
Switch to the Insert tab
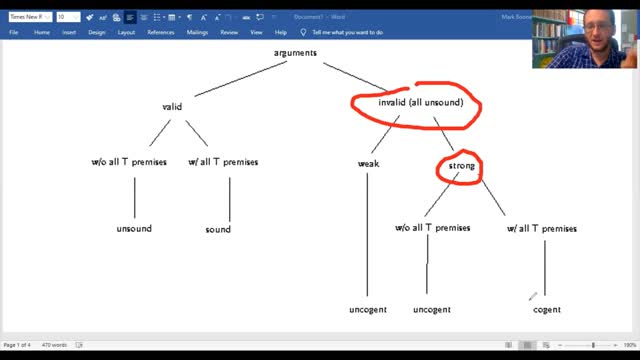69,32
